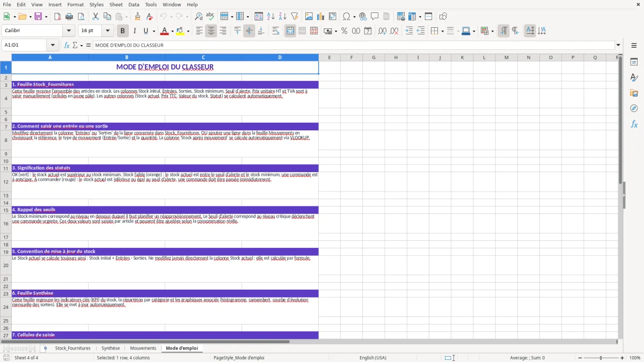Viewport: 644px width, 362px height.
Task: Run the Spelling check icon
Action: click(210, 17)
